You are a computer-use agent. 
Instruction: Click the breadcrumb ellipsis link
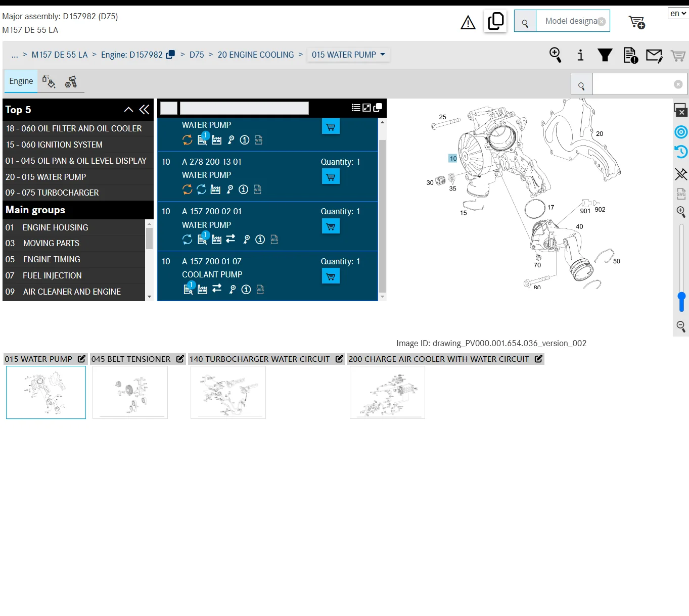coord(15,55)
